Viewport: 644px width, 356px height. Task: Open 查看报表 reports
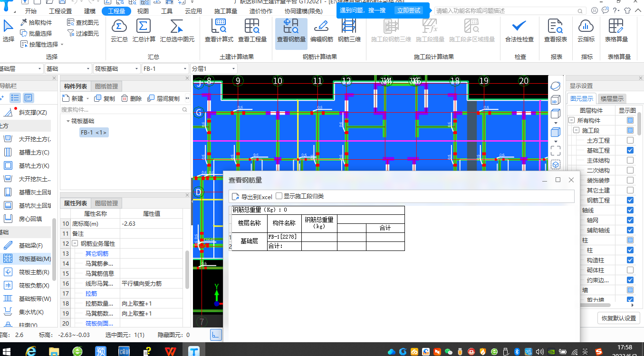point(556,31)
